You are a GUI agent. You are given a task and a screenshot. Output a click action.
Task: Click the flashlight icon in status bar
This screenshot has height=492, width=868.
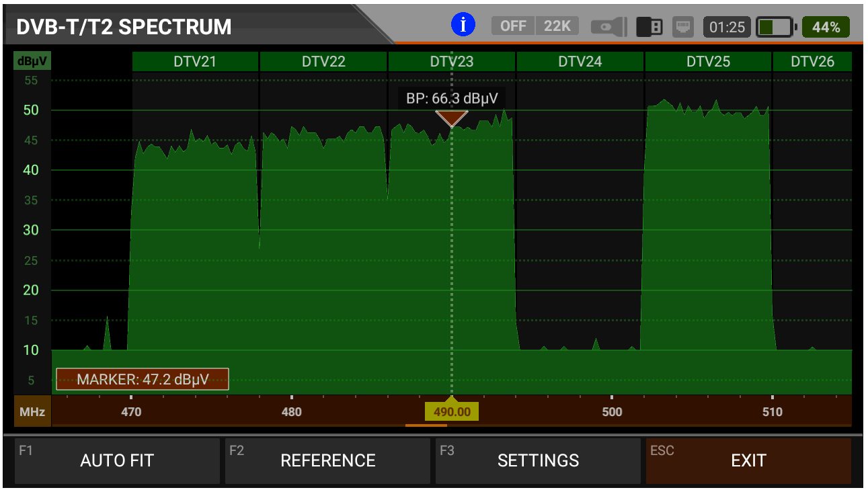608,27
